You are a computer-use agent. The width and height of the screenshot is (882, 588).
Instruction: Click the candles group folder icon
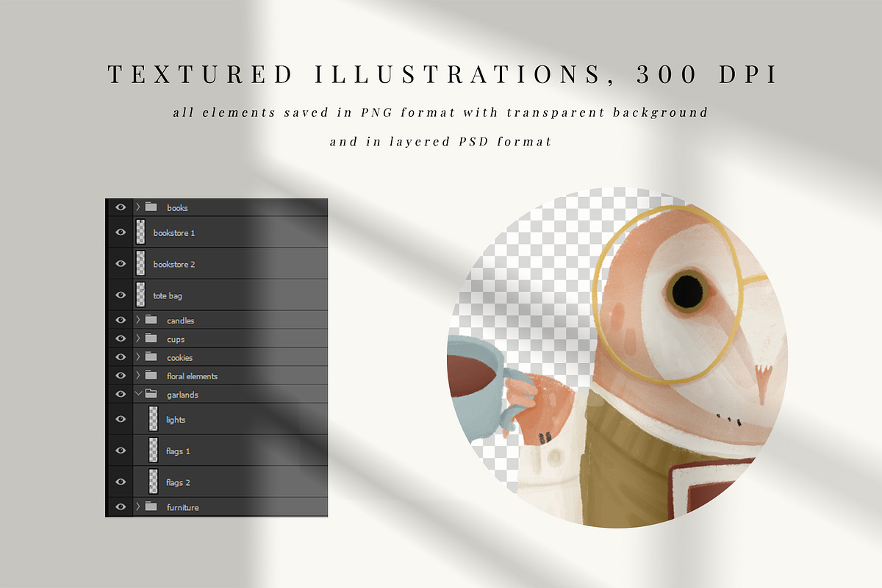point(151,320)
